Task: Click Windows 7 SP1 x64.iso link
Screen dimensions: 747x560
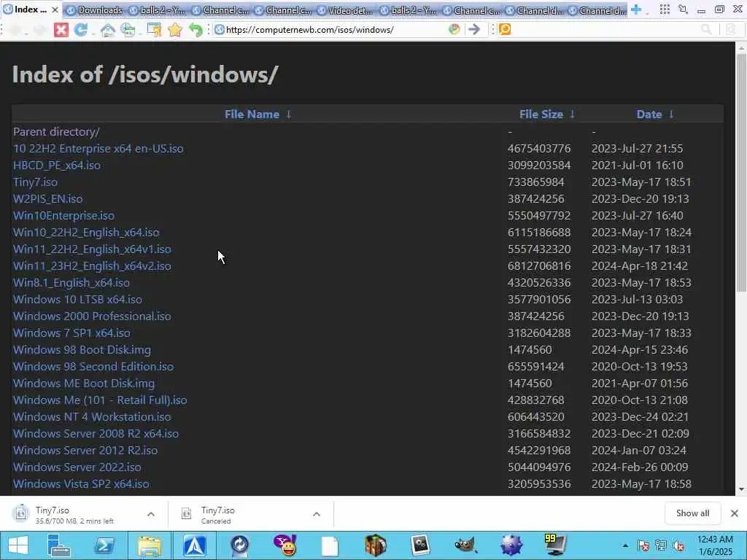Action: point(71,332)
